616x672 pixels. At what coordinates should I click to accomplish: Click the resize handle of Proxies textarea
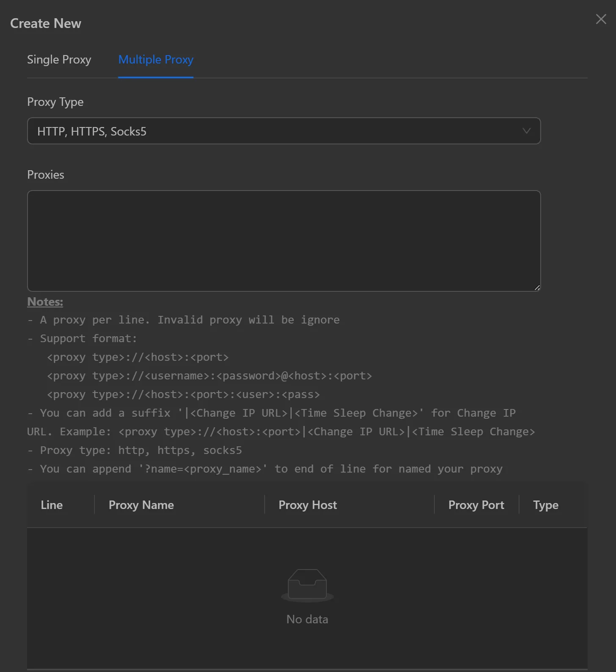(x=537, y=288)
